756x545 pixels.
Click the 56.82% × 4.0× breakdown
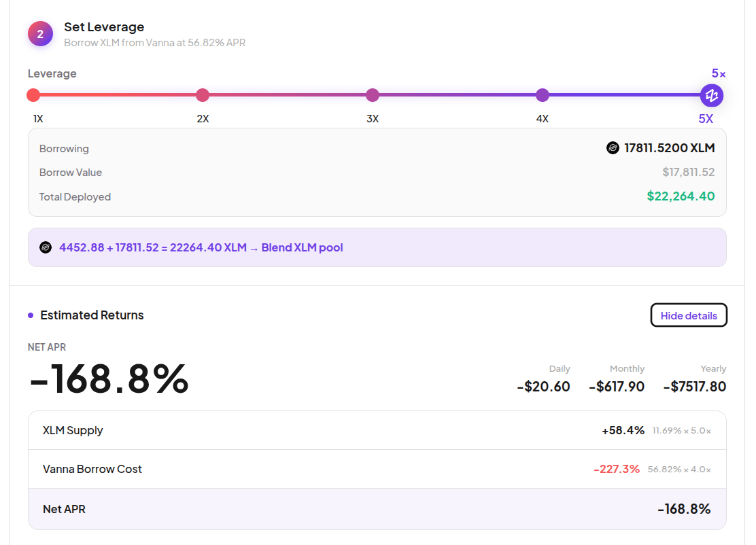point(679,470)
